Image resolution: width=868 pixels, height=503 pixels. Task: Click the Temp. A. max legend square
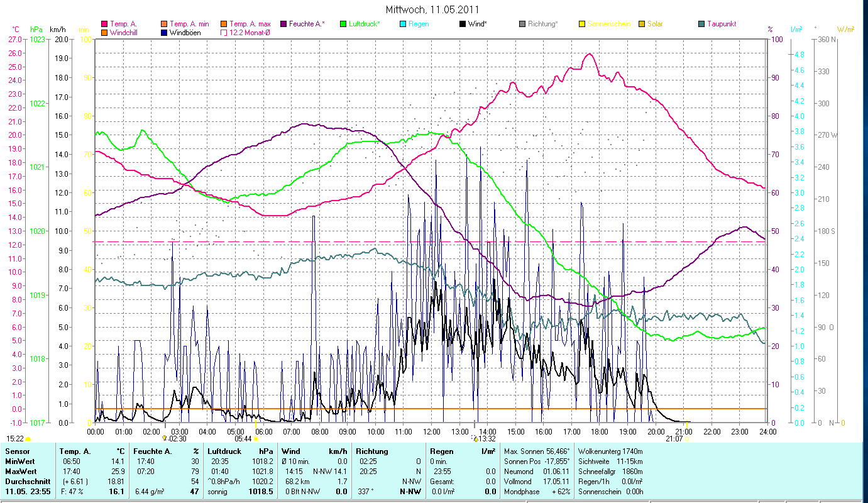click(224, 24)
